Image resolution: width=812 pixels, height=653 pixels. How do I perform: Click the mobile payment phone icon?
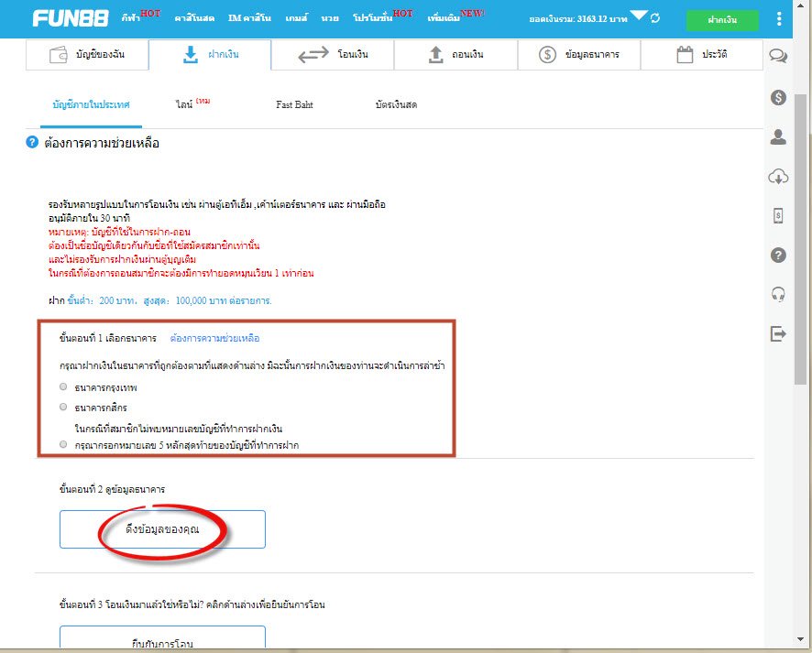point(778,216)
